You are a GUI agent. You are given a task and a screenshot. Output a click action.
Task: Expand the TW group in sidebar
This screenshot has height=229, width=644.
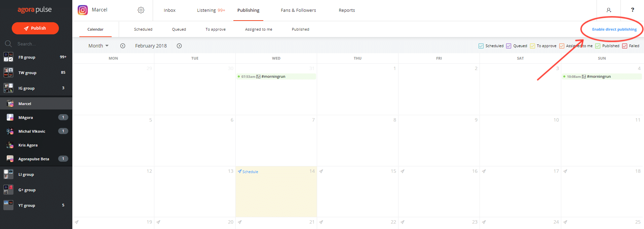coord(27,73)
